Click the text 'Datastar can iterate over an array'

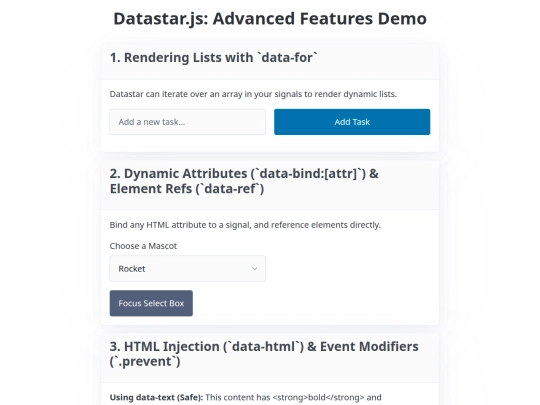tap(176, 94)
